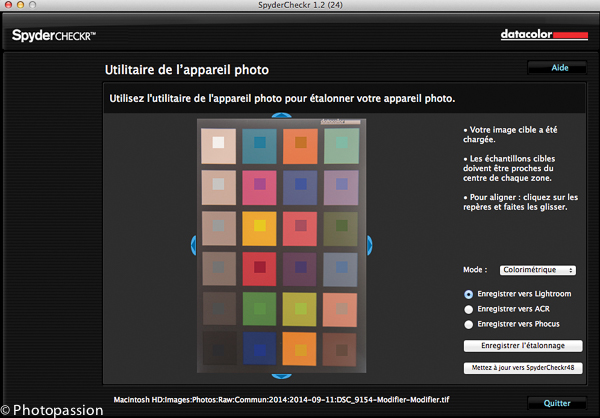Open the Aide help button
The width and height of the screenshot is (600, 418).
tap(557, 68)
